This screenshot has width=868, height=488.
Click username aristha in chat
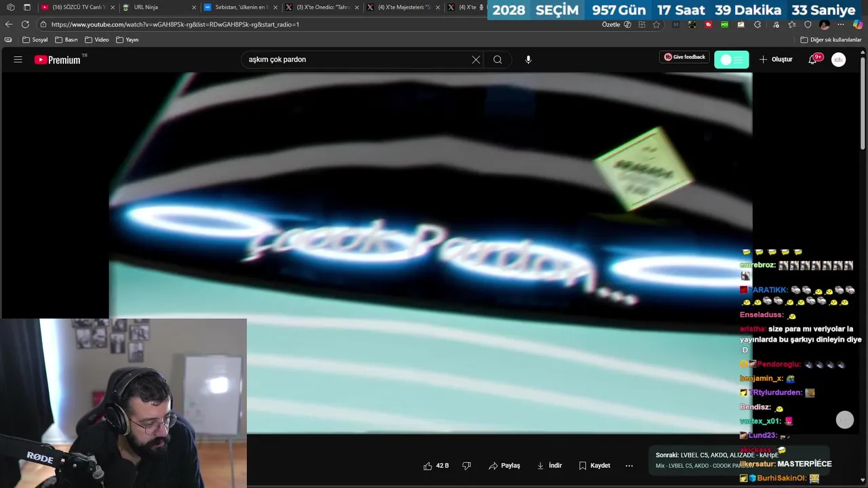753,329
